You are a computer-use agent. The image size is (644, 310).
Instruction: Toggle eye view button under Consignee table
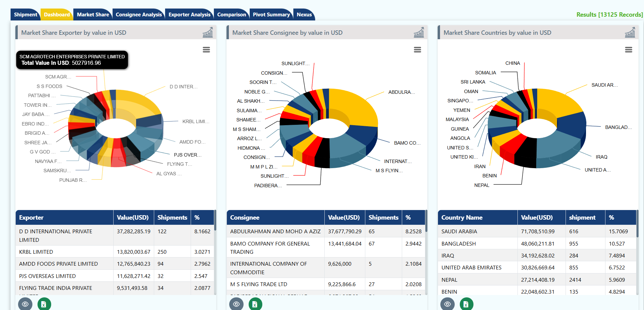click(236, 304)
